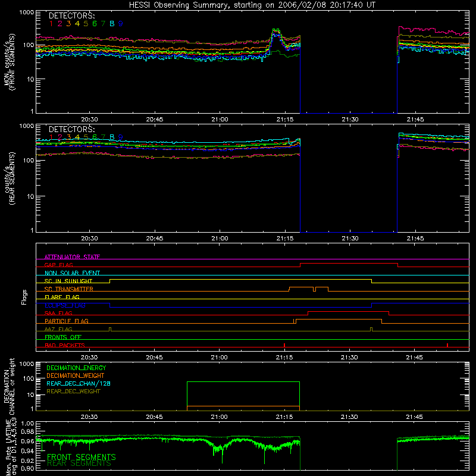Viewport: 476px width, 476px height.
Task: Click the SAA_FLAG label
Action: (58, 313)
